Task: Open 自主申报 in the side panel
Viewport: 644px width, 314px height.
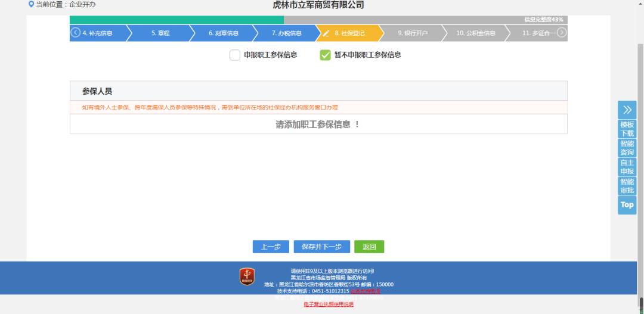Action: [627, 167]
